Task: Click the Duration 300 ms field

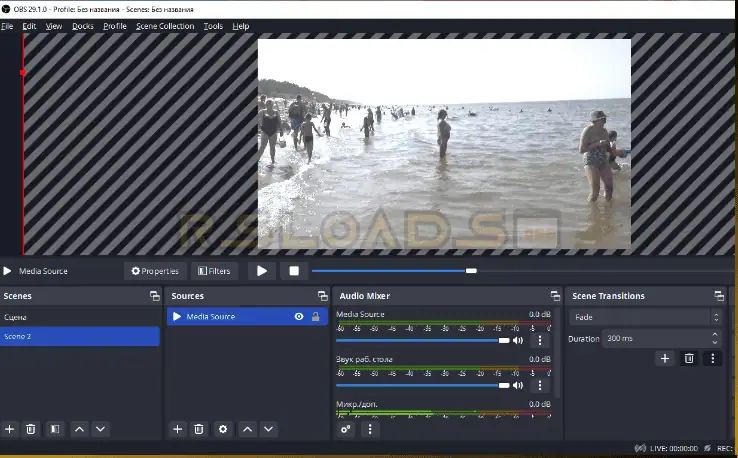Action: coord(661,338)
